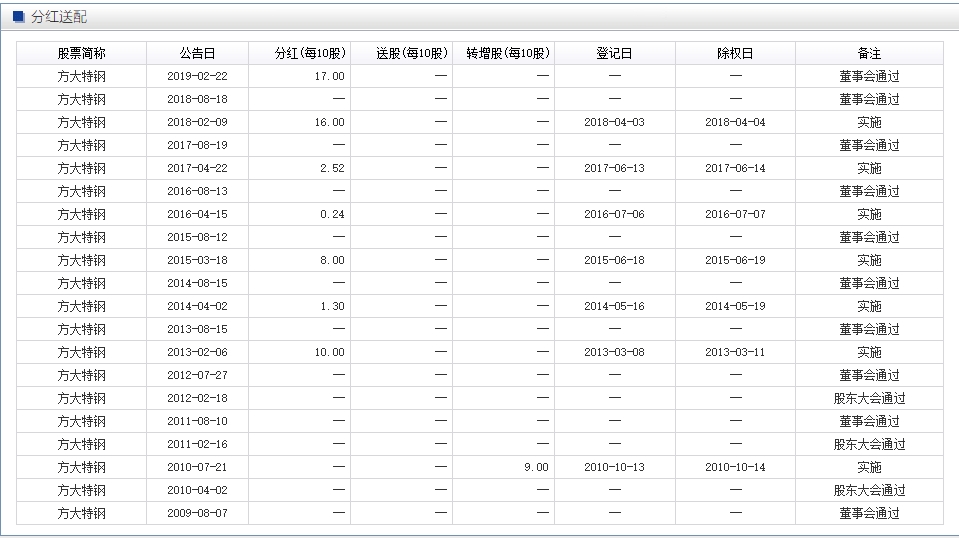The image size is (959, 538).
Task: Click the 2018-04-03 registration date cell
Action: coord(614,122)
